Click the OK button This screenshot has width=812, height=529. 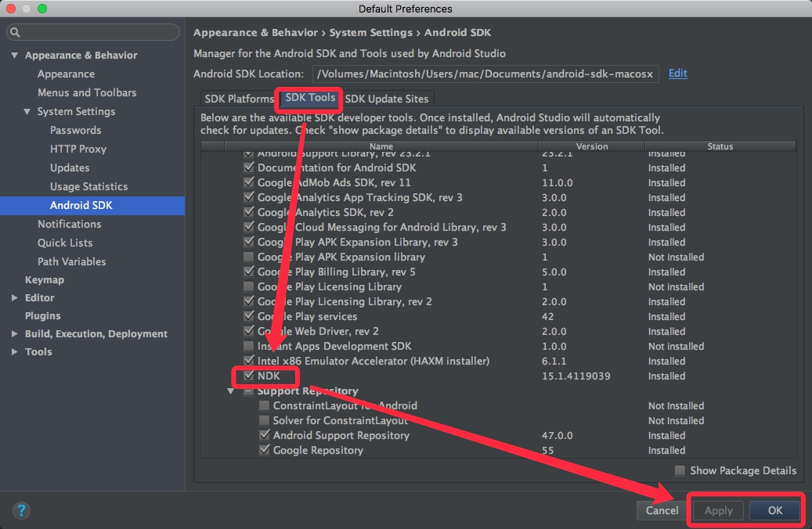tap(774, 510)
